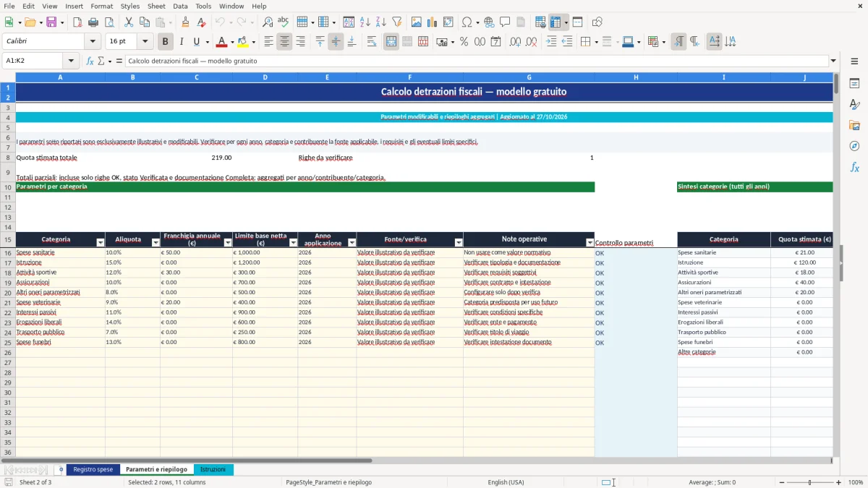Toggle underline formatting
Image resolution: width=868 pixels, height=488 pixels.
196,42
